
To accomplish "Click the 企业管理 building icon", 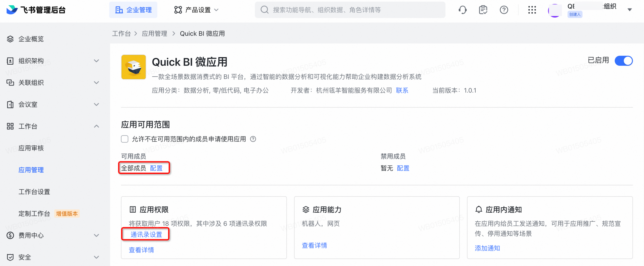I will tap(119, 10).
